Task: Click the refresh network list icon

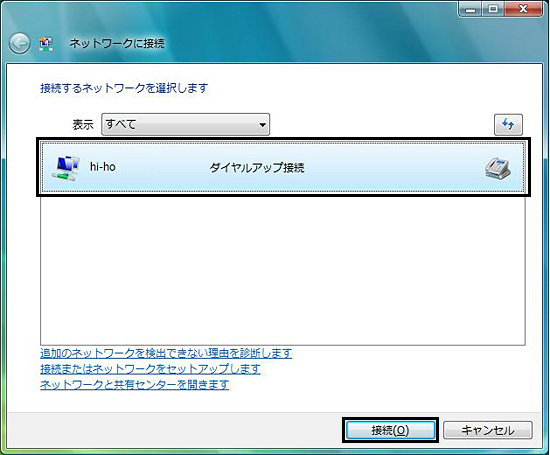Action: pyautogui.click(x=508, y=125)
